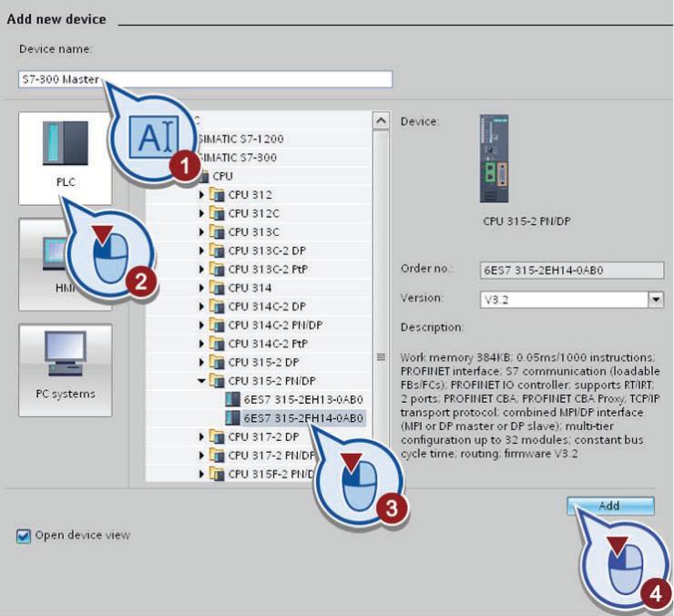
Task: Expand the CPU 313C folder
Action: click(201, 231)
